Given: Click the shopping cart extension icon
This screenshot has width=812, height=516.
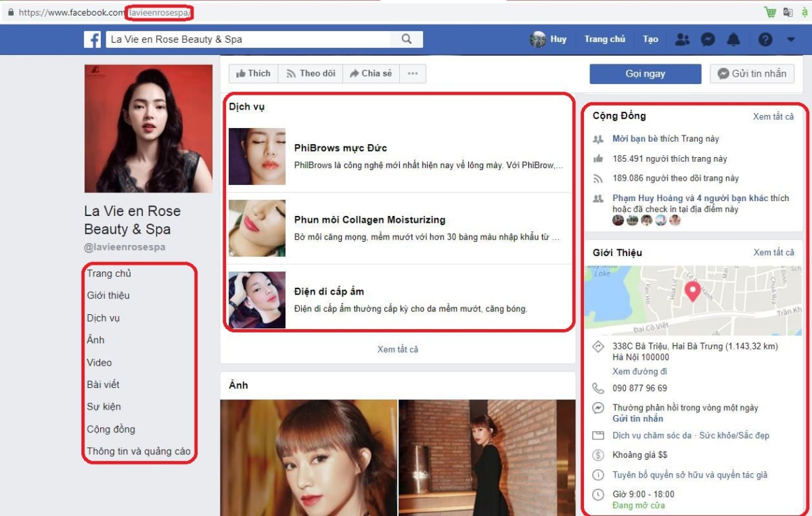Looking at the screenshot, I should 770,12.
